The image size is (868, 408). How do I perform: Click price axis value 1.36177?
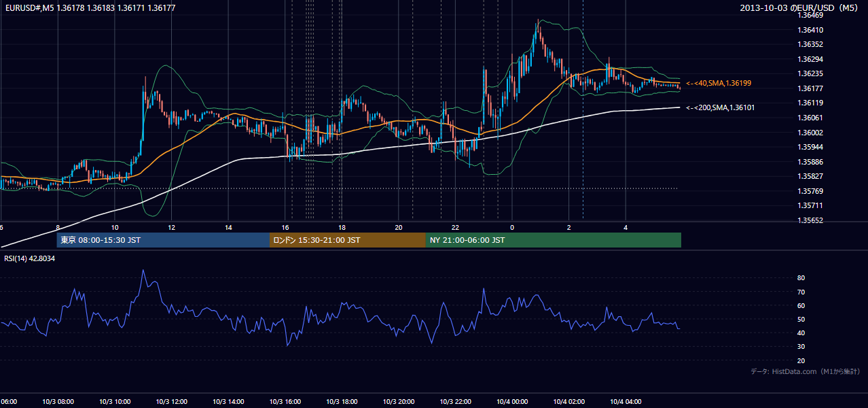point(811,88)
